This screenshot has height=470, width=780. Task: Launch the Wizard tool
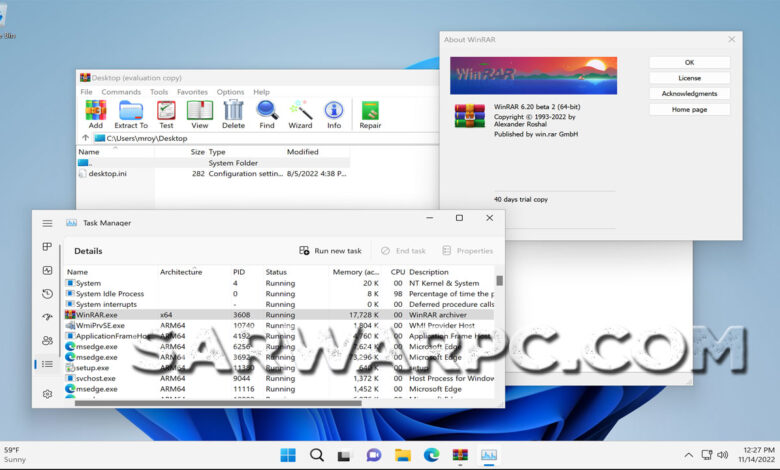click(x=300, y=114)
